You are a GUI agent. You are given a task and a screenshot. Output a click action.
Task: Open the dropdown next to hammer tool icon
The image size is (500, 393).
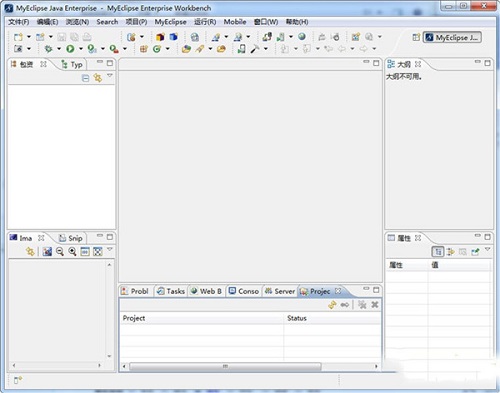(x=266, y=49)
